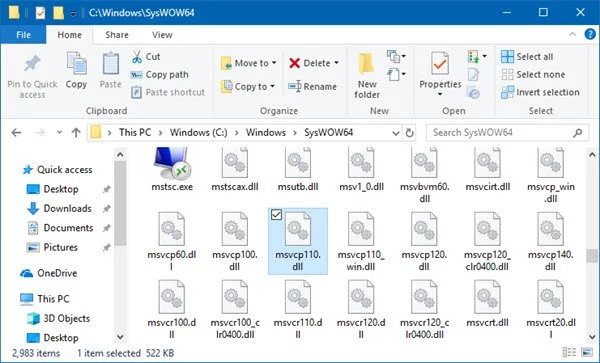
Task: Refresh the SysWOW64 folder view
Action: (x=409, y=133)
